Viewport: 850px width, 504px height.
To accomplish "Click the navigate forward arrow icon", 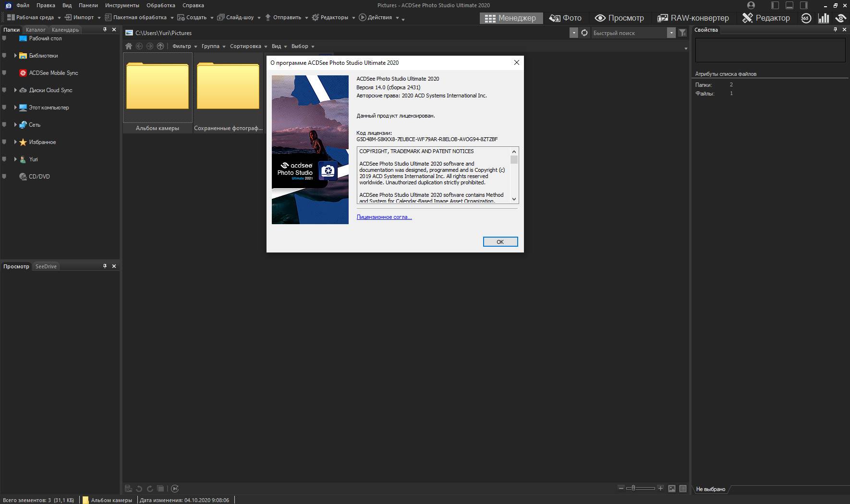I will [150, 46].
